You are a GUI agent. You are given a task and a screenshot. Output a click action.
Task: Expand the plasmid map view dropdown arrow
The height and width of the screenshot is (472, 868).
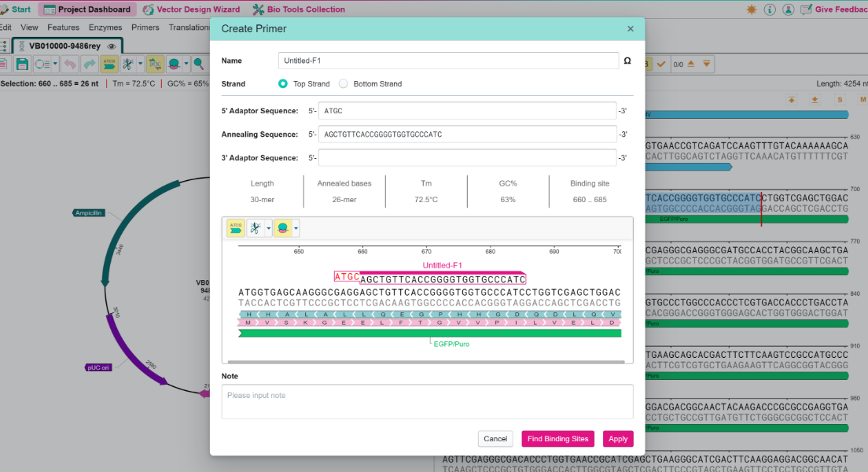point(55,65)
